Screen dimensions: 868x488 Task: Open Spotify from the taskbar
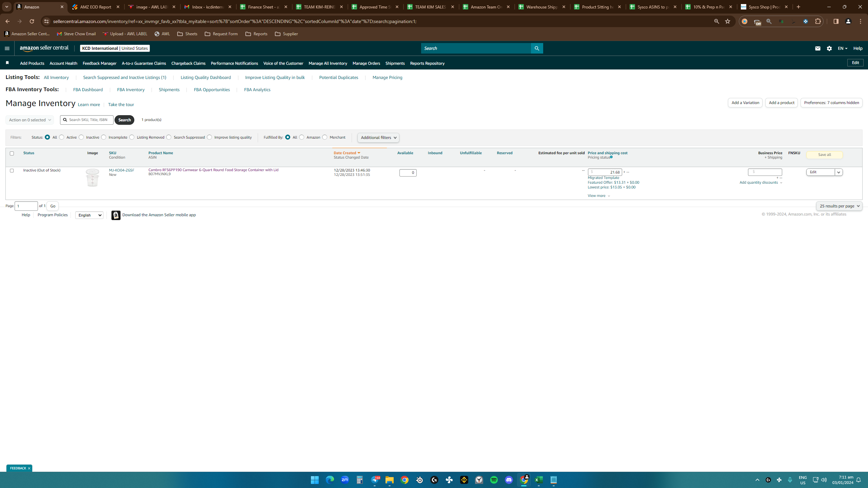coord(494,480)
